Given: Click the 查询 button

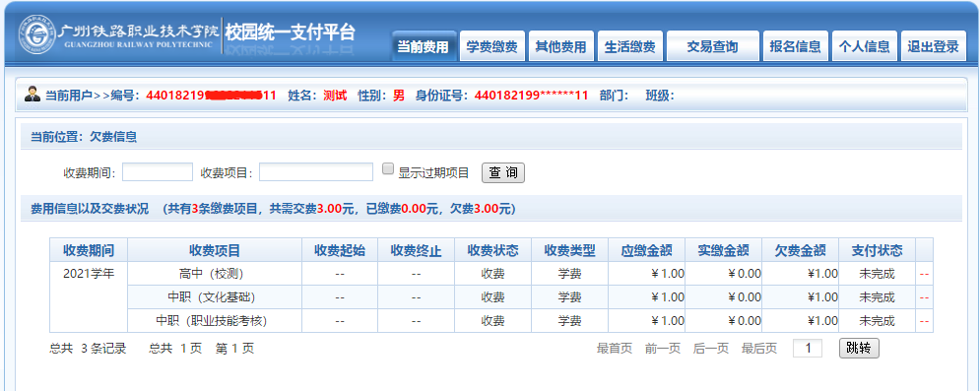Looking at the screenshot, I should tap(503, 173).
